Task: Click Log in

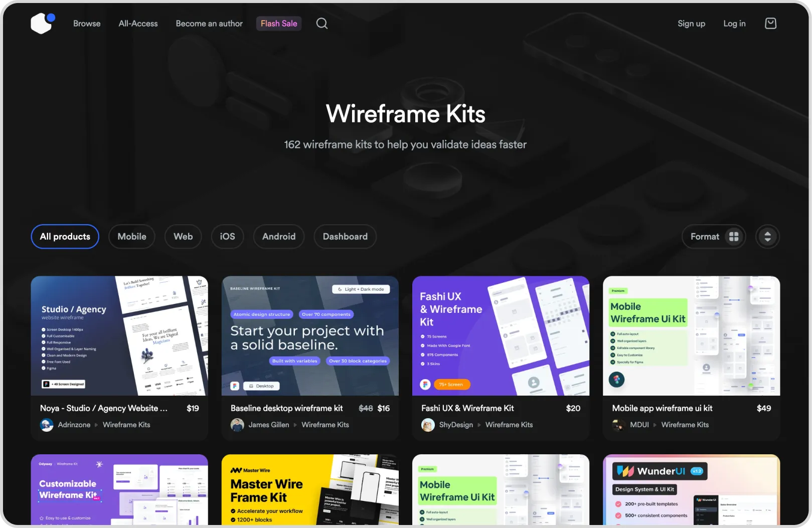Action: (x=734, y=24)
